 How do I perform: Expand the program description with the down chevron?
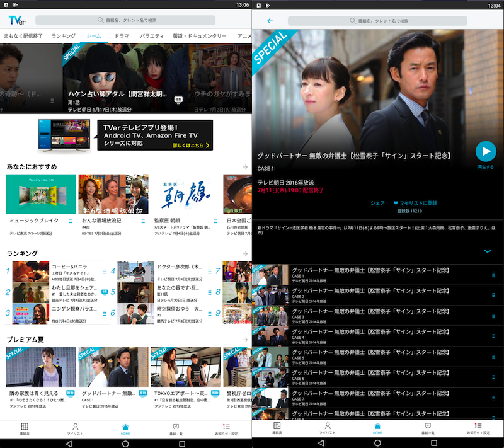[x=487, y=251]
